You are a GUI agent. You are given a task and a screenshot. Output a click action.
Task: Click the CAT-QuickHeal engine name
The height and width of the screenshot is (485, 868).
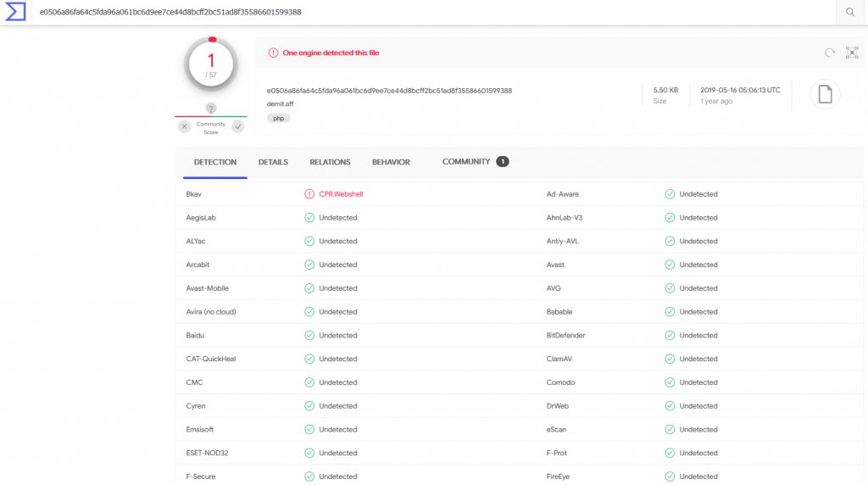[211, 359]
